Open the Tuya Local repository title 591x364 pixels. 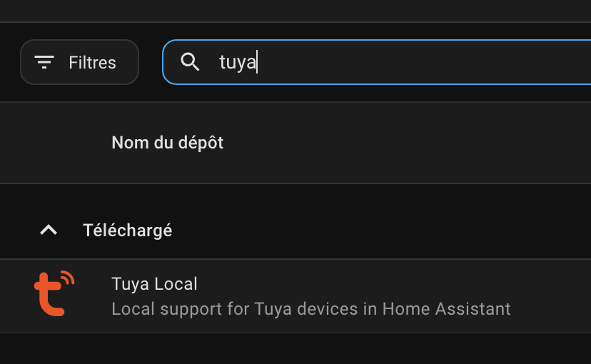tap(155, 284)
